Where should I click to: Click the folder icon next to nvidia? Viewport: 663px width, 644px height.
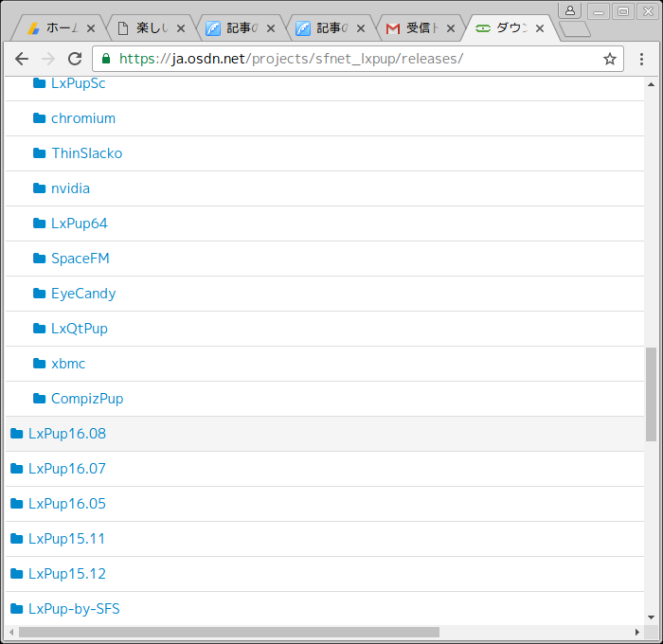click(40, 188)
